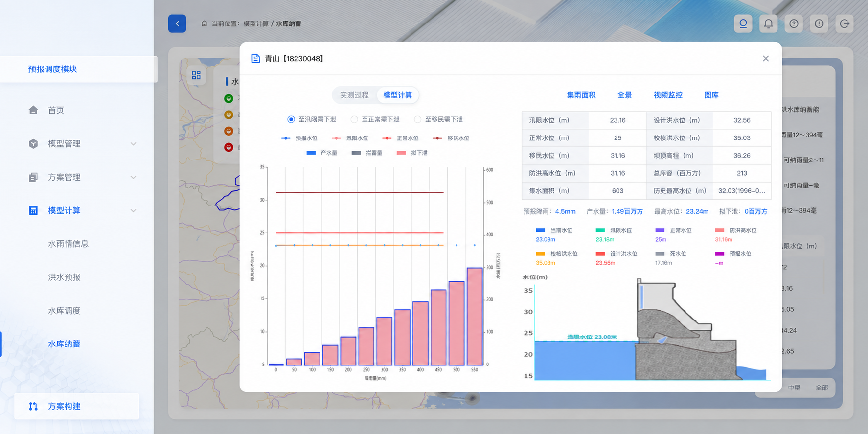Click the 方案管理 documents icon
The image size is (868, 434).
click(33, 177)
